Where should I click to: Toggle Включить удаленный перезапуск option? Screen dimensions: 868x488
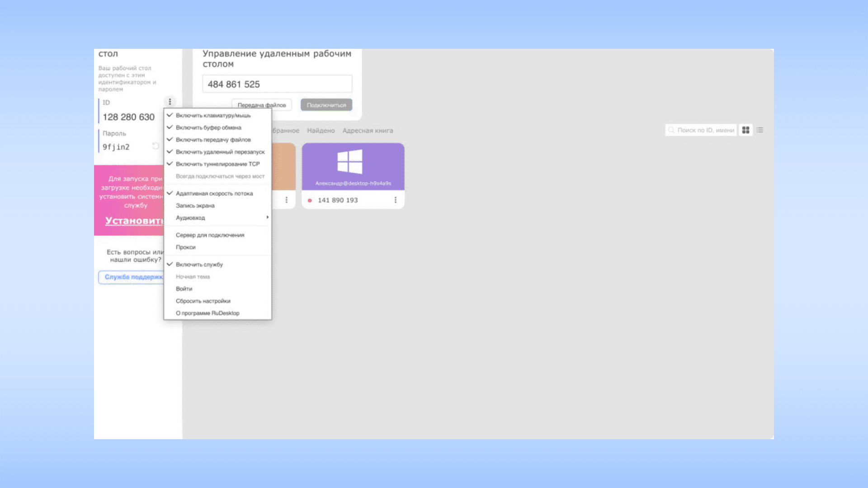[x=220, y=152]
